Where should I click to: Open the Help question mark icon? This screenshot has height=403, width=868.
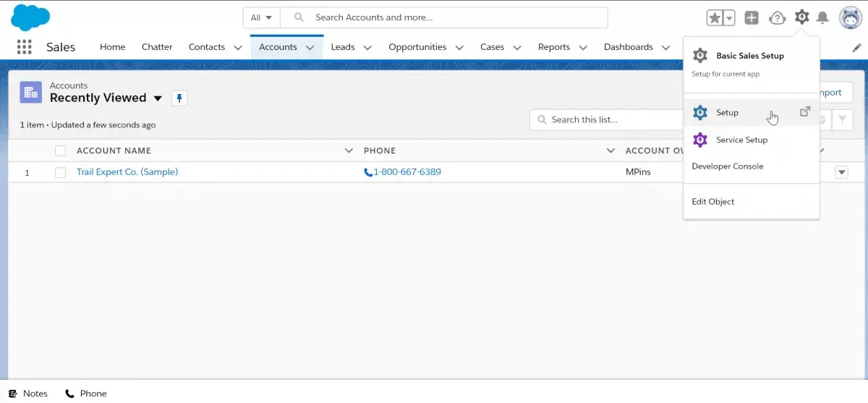click(x=777, y=18)
